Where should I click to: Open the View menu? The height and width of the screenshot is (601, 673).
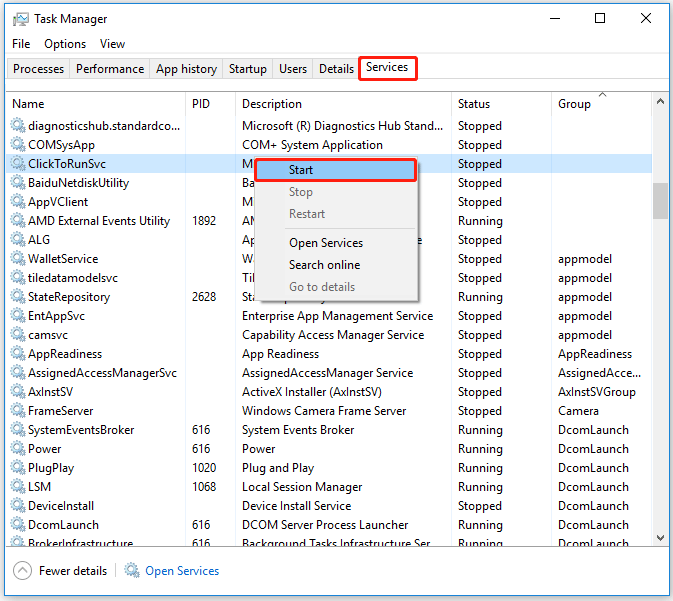point(112,44)
